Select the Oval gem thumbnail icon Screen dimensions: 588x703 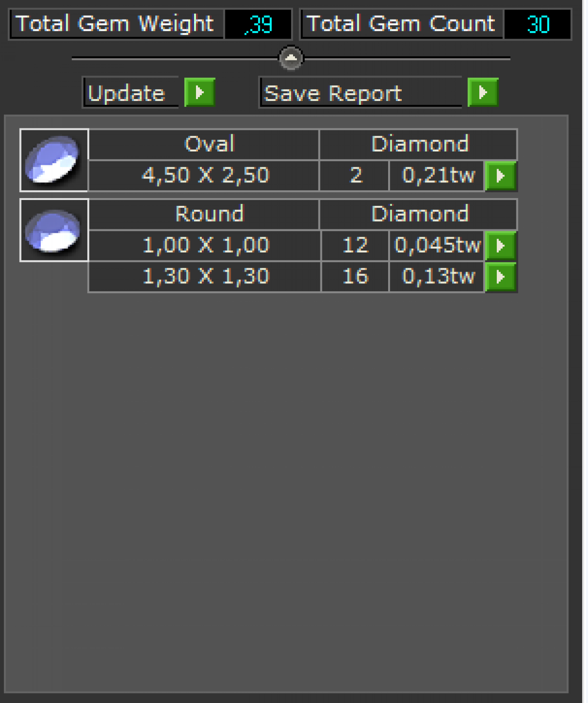(x=54, y=160)
